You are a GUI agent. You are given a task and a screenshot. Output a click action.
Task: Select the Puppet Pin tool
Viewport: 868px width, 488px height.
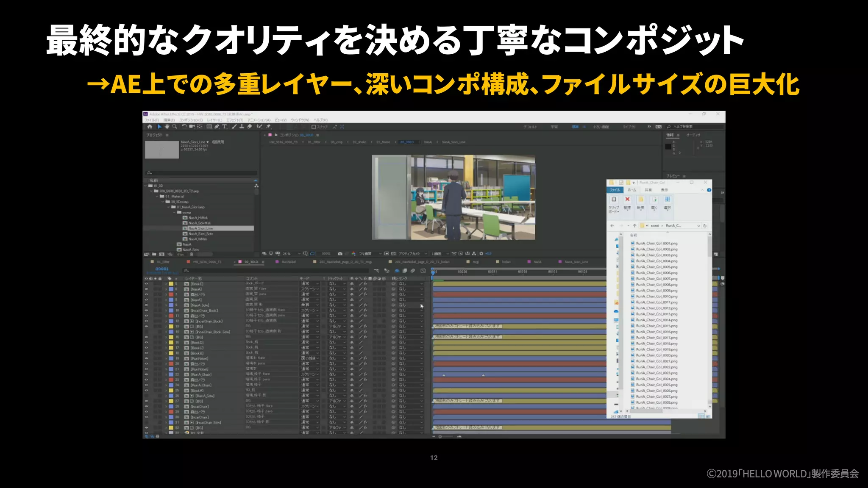[268, 127]
